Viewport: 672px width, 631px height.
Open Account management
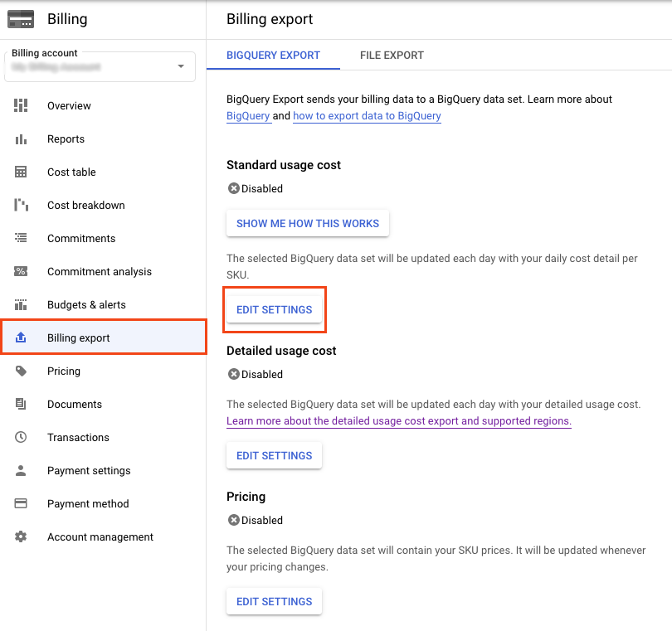[x=103, y=537]
